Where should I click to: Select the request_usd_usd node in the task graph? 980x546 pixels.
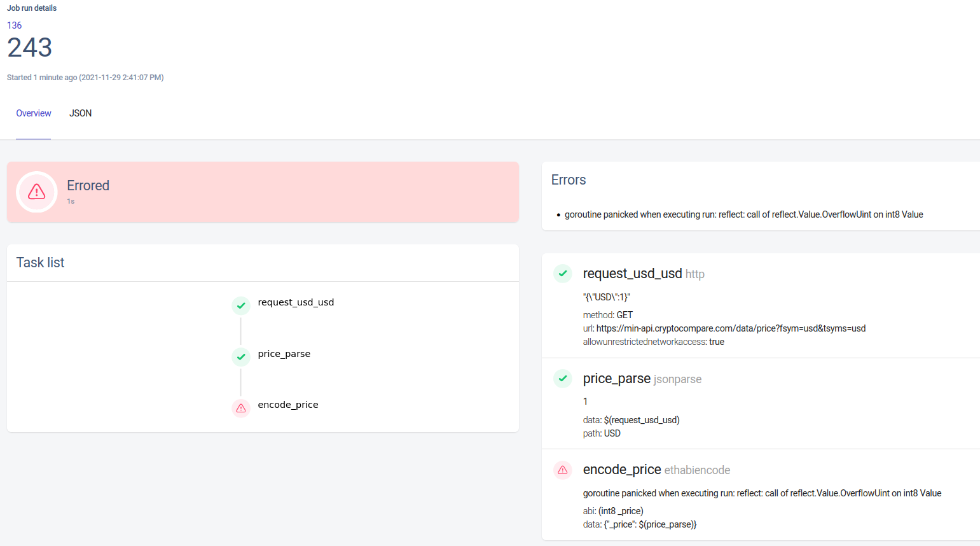(296, 302)
